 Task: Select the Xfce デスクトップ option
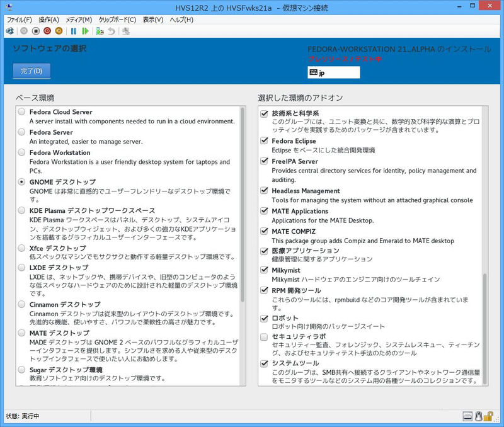21,248
